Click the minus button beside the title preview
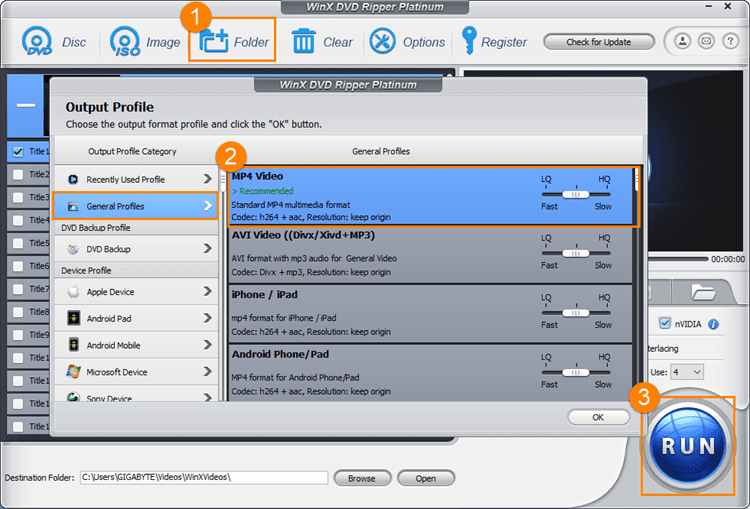This screenshot has height=509, width=750. point(25,105)
